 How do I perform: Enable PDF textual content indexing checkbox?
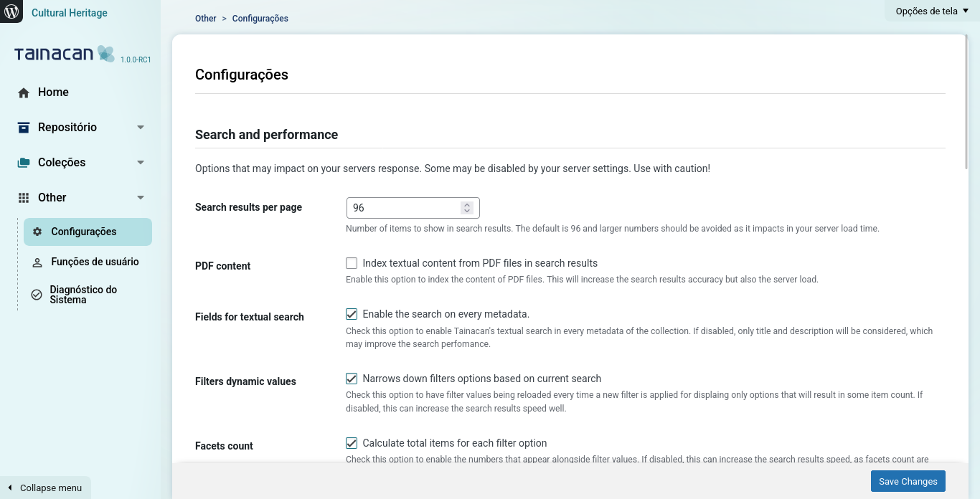(352, 263)
